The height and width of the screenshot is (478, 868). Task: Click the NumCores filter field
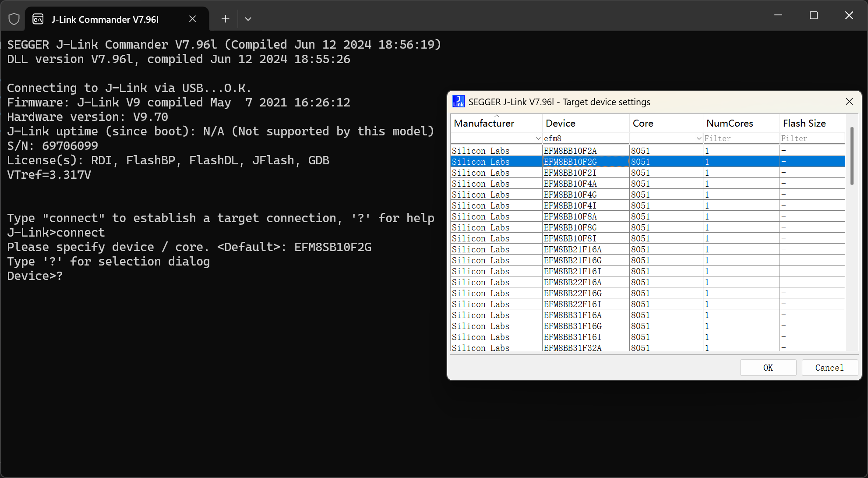[740, 138]
